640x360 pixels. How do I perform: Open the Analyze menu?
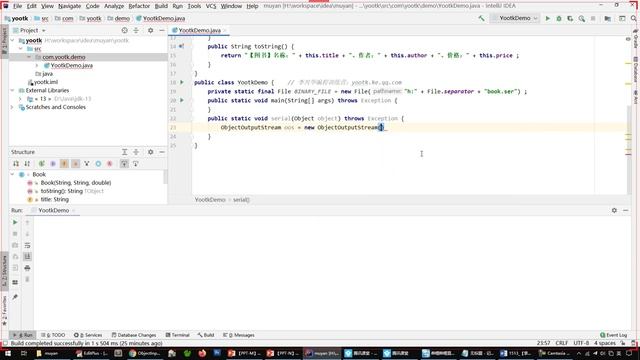click(x=114, y=6)
